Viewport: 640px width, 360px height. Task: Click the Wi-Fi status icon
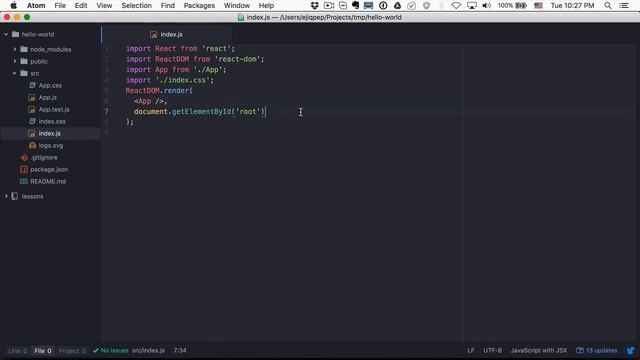(x=456, y=5)
